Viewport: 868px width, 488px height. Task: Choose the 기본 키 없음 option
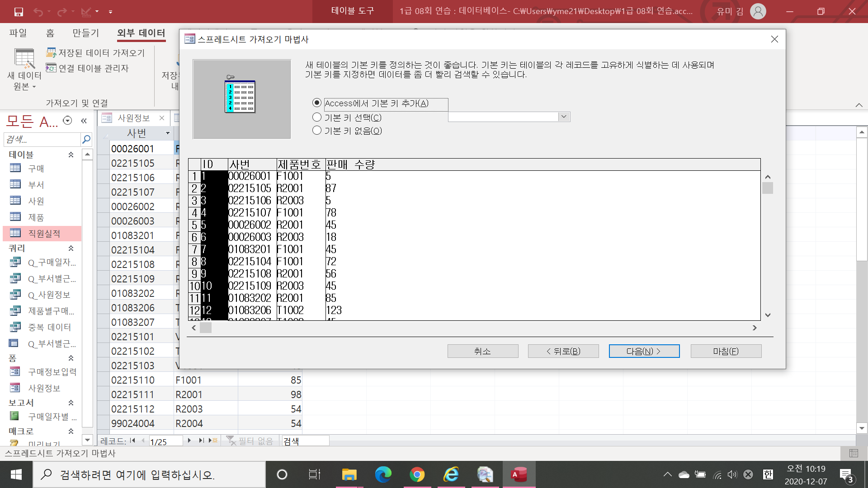point(317,131)
